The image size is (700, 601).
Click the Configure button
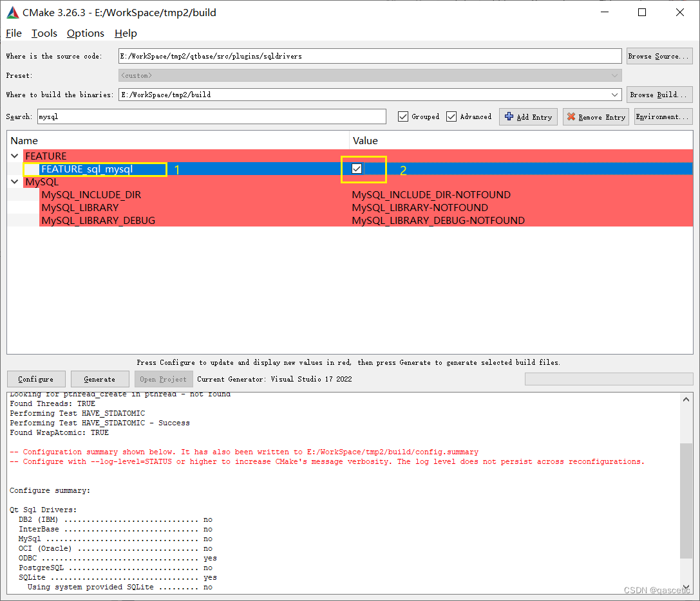36,379
